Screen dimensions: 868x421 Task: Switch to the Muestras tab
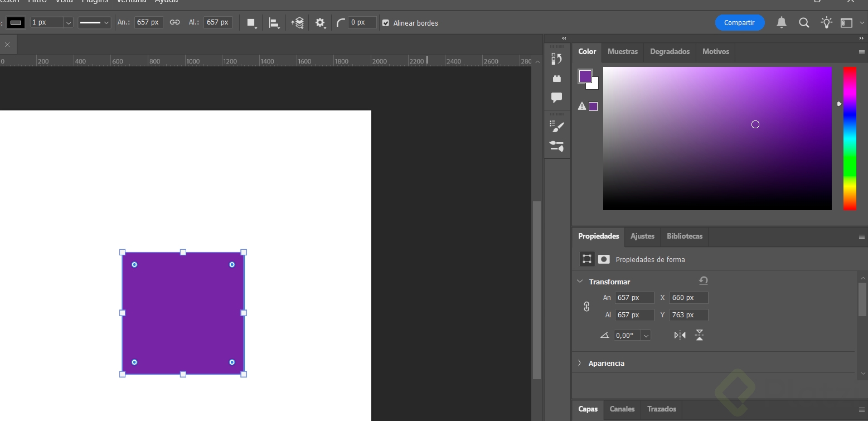coord(622,51)
